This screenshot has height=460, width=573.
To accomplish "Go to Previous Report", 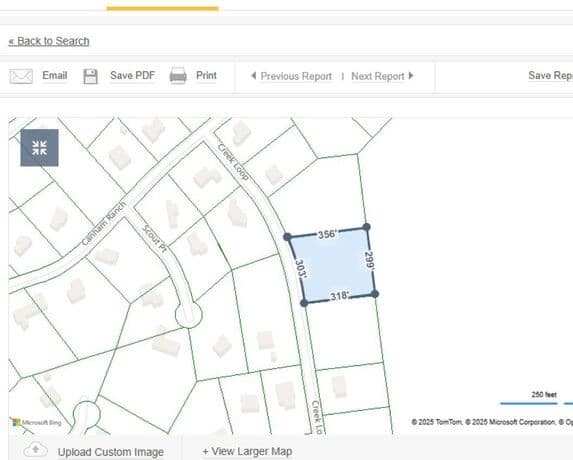I will pyautogui.click(x=296, y=76).
